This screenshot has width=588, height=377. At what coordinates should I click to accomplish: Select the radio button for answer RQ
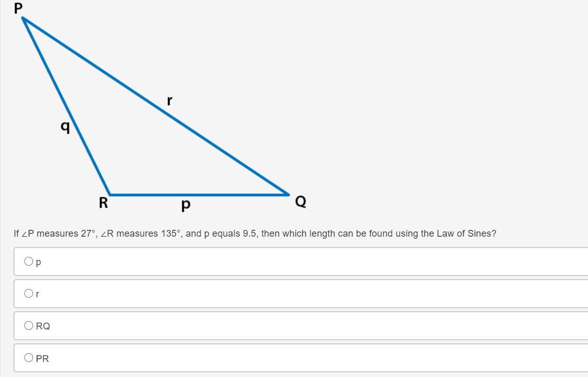point(28,325)
